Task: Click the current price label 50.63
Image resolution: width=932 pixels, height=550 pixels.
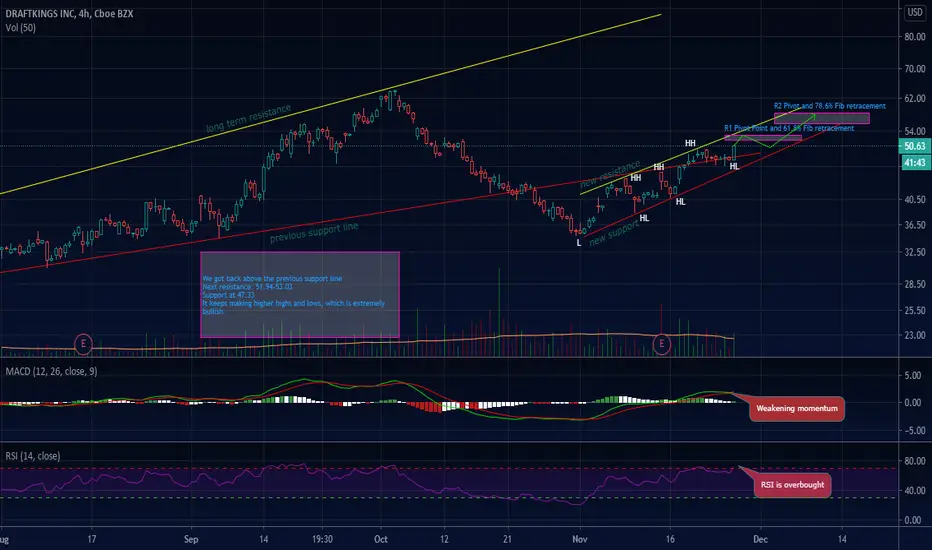Action: tap(915, 146)
